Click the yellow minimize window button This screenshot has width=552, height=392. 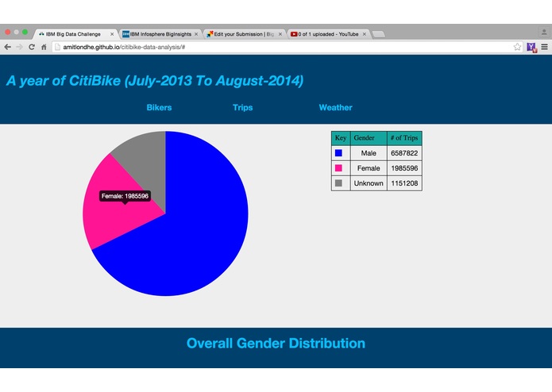click(16, 32)
